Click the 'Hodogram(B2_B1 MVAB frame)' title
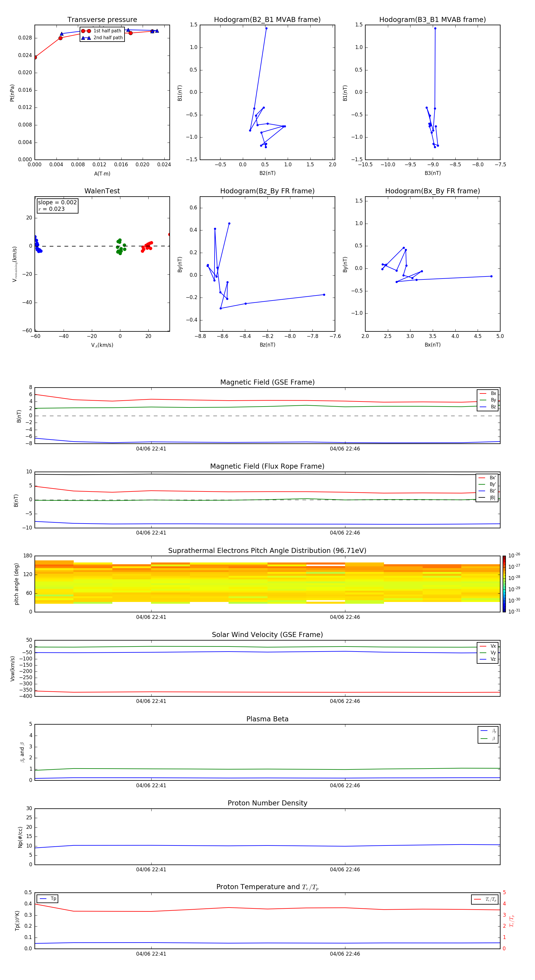This screenshot has height=980, width=535. tap(267, 20)
